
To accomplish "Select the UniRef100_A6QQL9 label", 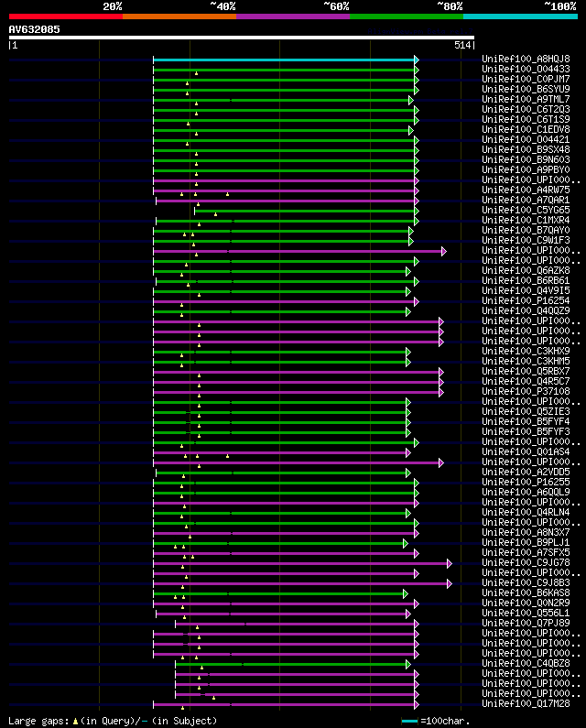I will (526, 492).
